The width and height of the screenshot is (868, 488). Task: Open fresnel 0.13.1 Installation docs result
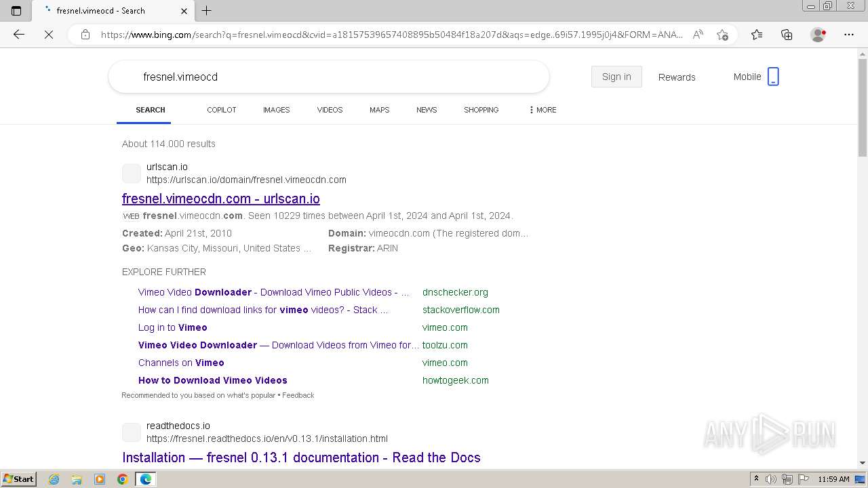(x=301, y=457)
